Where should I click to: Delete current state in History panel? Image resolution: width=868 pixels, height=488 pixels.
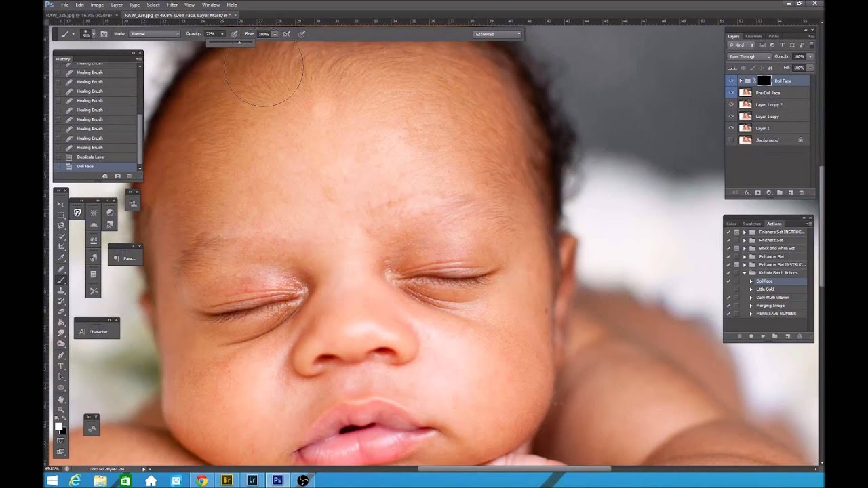(x=130, y=176)
